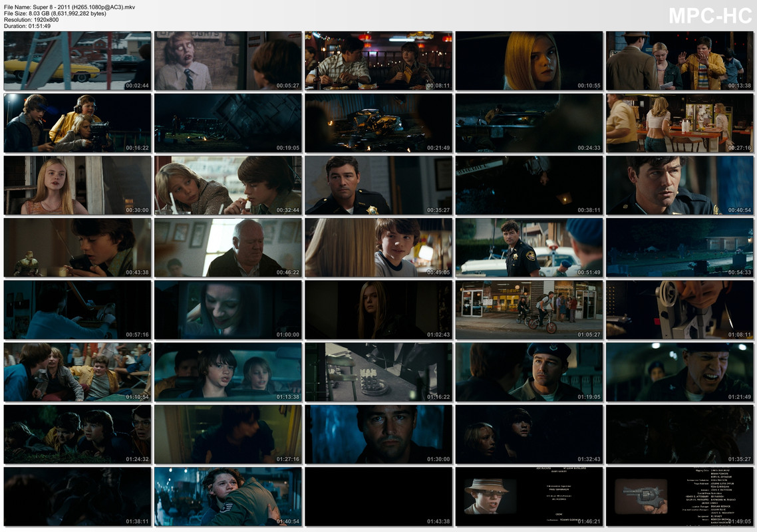
Task: Open the kitchen scene thumbnail at 00:27:16
Action: point(680,123)
